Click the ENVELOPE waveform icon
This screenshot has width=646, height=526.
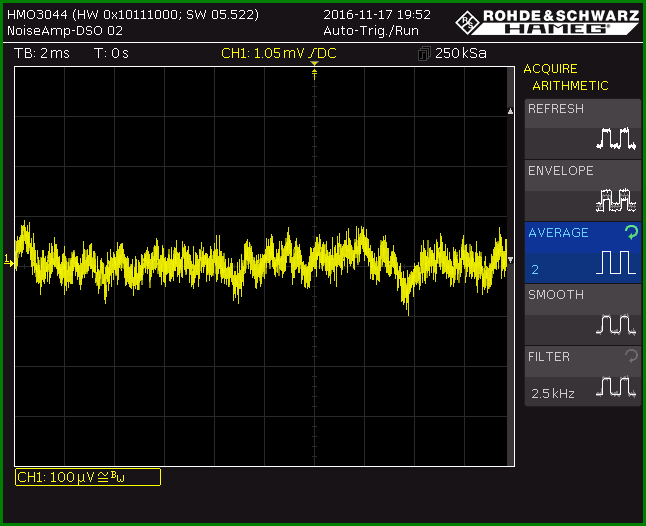[x=616, y=200]
